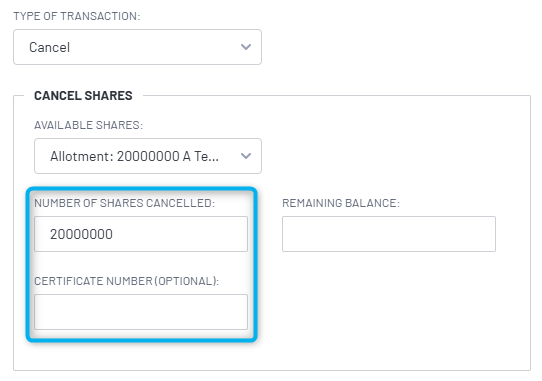Click the chevron beside the Cancel option

coord(246,47)
